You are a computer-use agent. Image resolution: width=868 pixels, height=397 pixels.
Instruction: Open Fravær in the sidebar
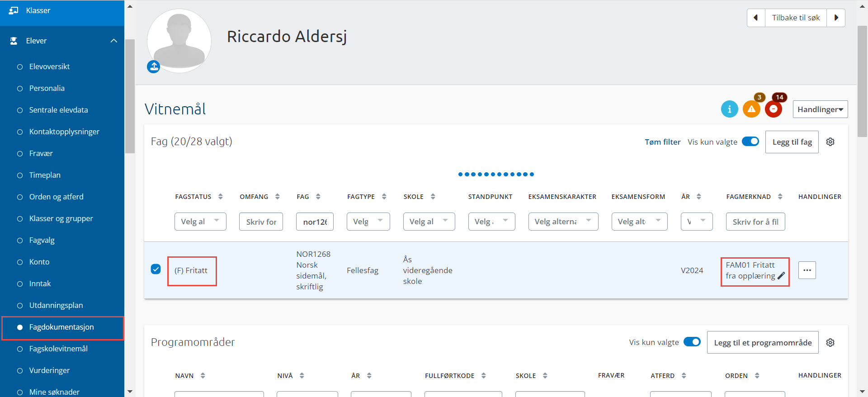pyautogui.click(x=41, y=154)
